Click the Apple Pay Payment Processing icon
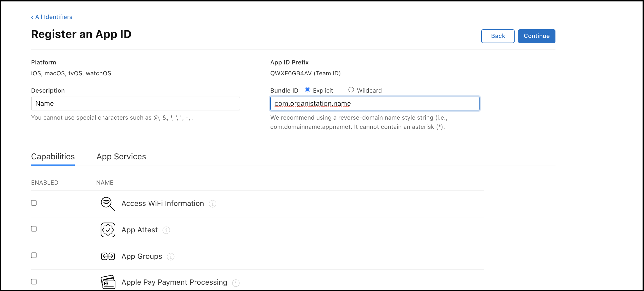The height and width of the screenshot is (291, 644). 108,282
